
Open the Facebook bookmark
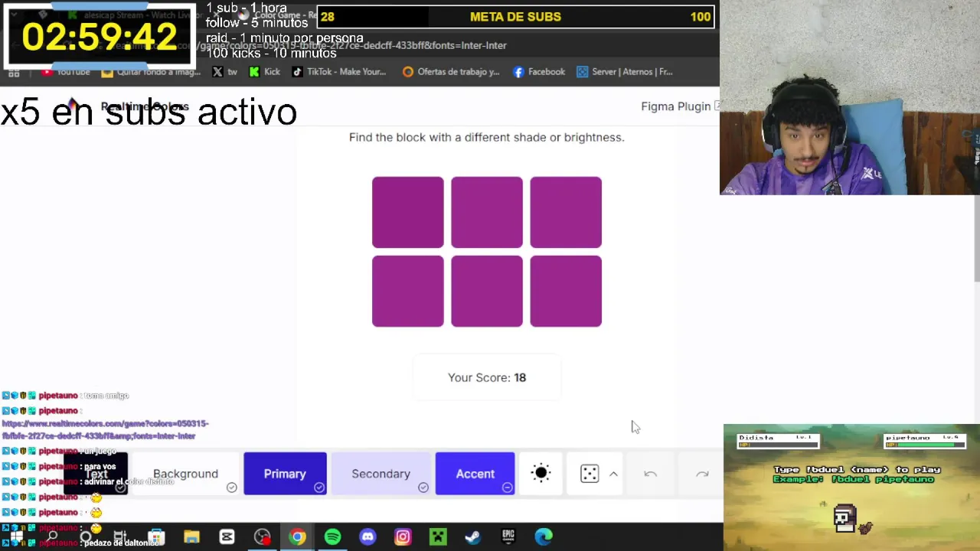[539, 72]
